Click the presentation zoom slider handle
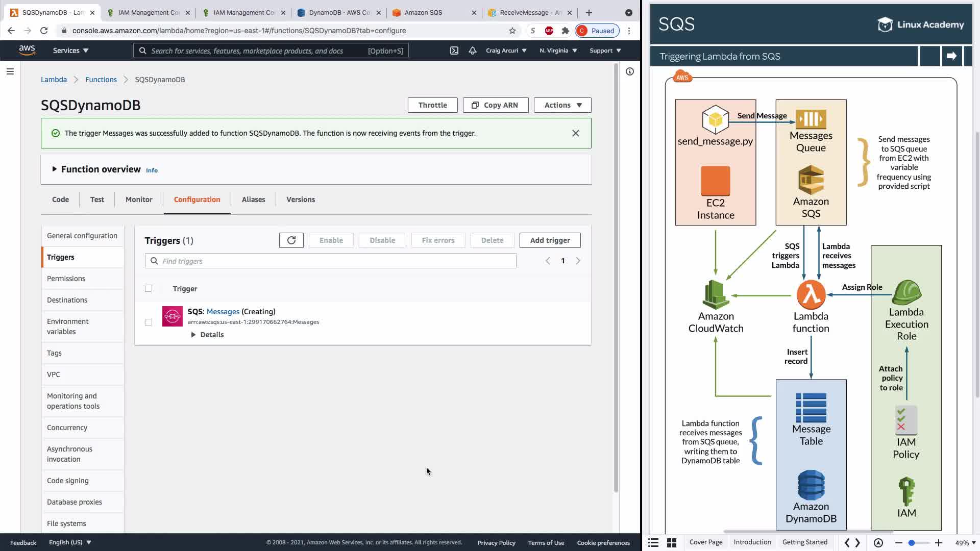 click(x=911, y=543)
